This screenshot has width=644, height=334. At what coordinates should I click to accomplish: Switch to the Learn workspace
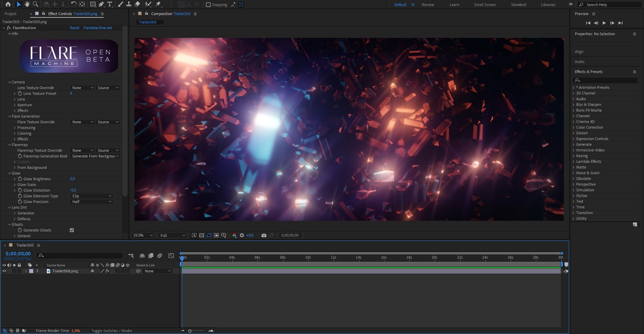coord(454,5)
